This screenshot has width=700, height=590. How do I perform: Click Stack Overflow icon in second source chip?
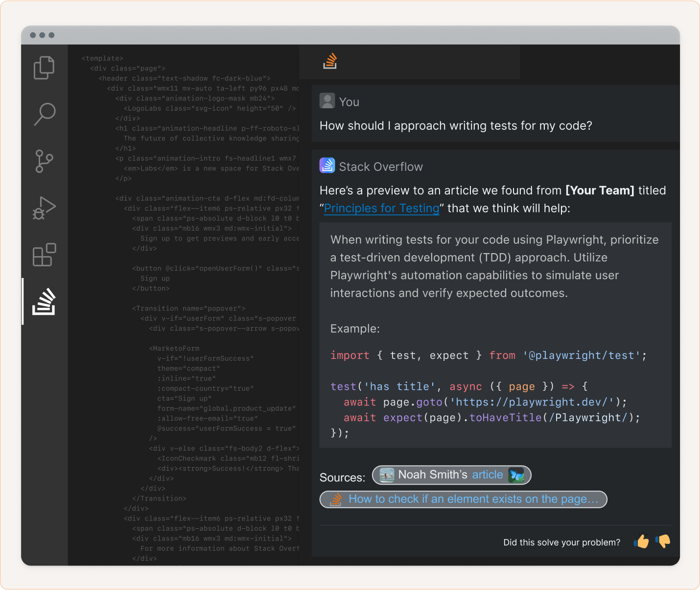click(x=336, y=499)
